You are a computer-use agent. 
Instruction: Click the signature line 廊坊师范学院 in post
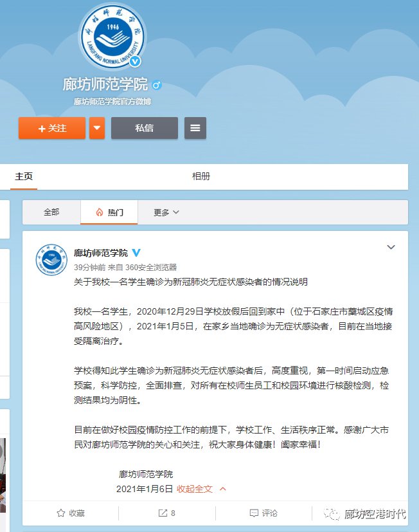146,474
